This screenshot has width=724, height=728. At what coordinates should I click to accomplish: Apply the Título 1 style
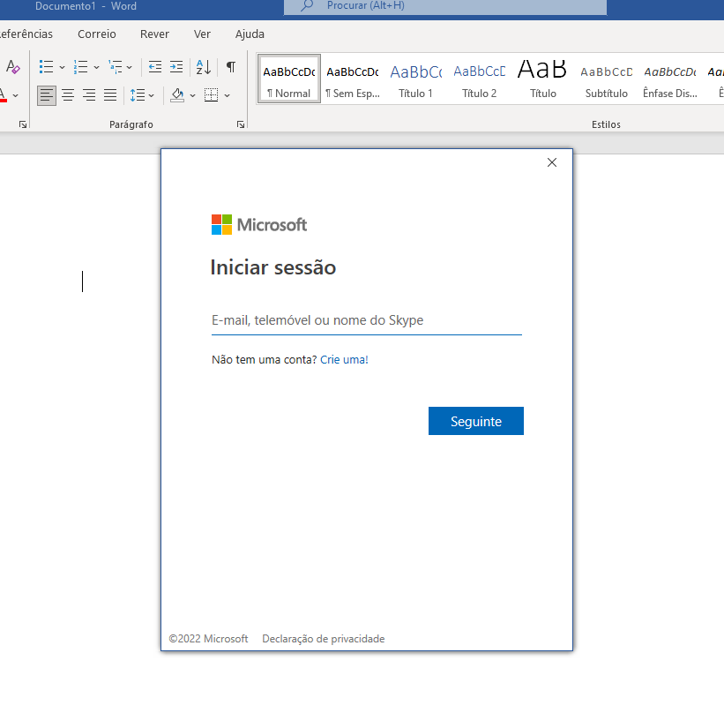(416, 79)
